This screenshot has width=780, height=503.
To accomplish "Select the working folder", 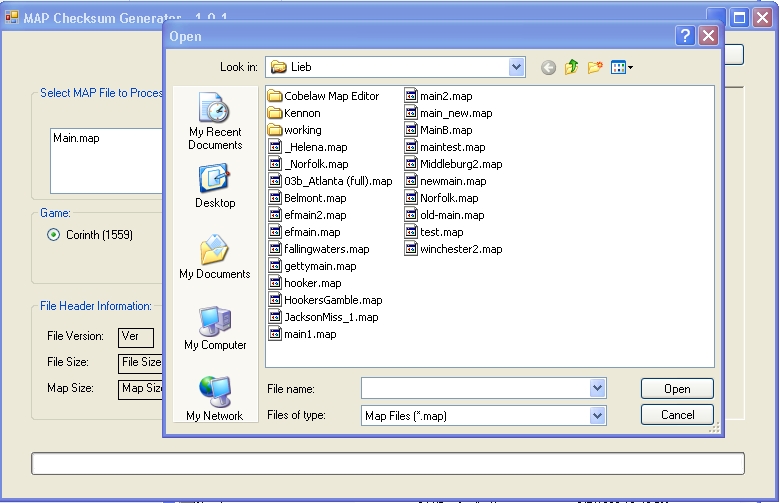I will point(295,130).
